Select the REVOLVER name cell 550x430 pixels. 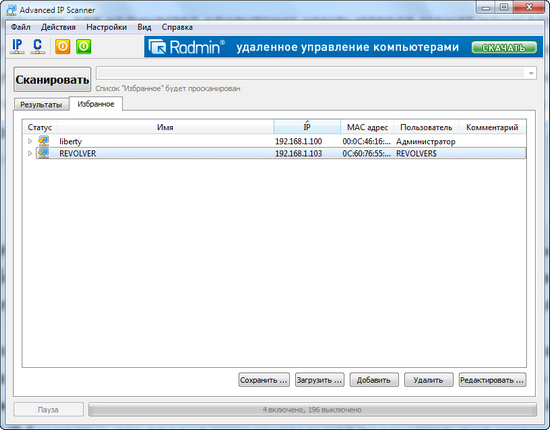click(x=78, y=153)
